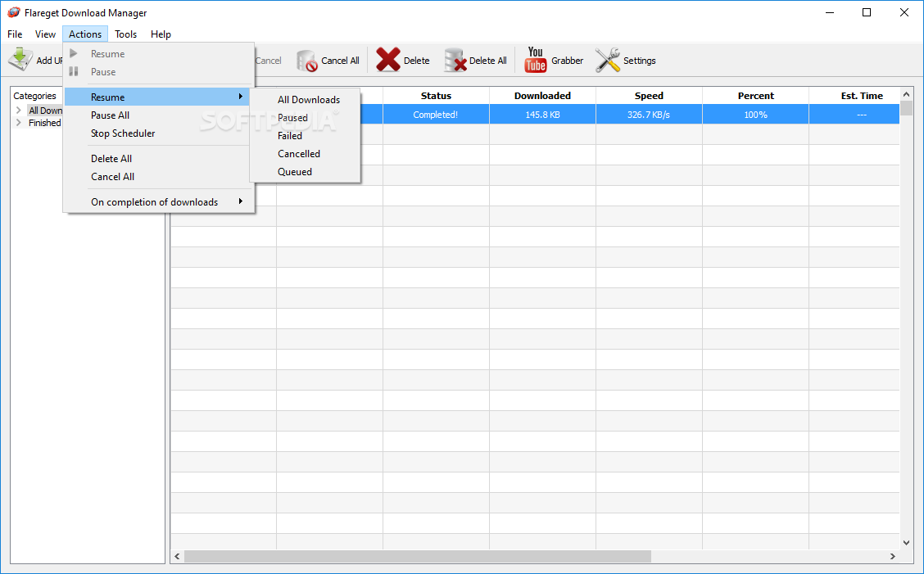The height and width of the screenshot is (574, 924).
Task: Sort by the Speed column header
Action: click(x=649, y=96)
